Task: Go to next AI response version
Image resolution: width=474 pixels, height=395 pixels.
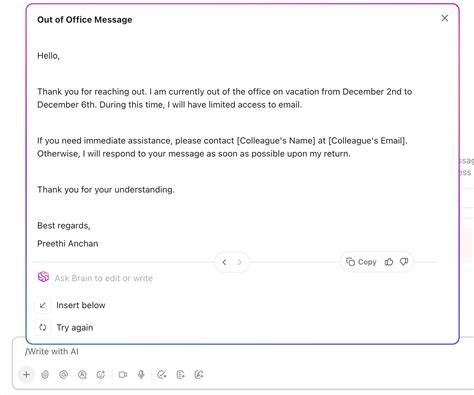Action: [x=239, y=262]
